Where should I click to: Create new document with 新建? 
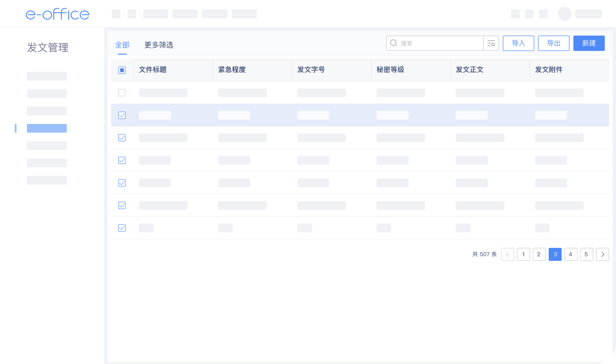tap(589, 43)
